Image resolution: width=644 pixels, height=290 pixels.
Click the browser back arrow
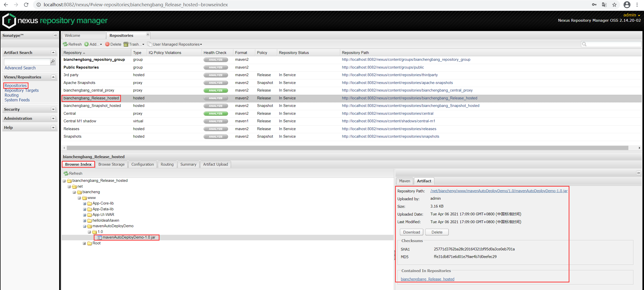pyautogui.click(x=6, y=5)
